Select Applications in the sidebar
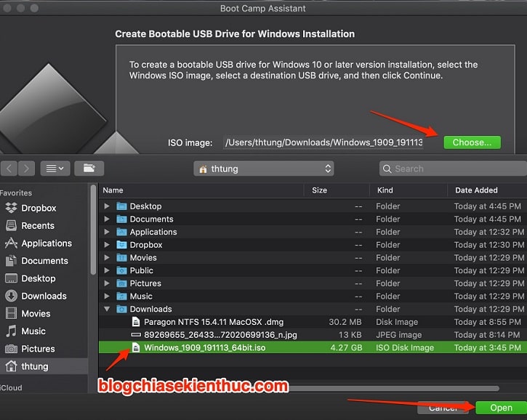527x420 pixels. pyautogui.click(x=39, y=243)
